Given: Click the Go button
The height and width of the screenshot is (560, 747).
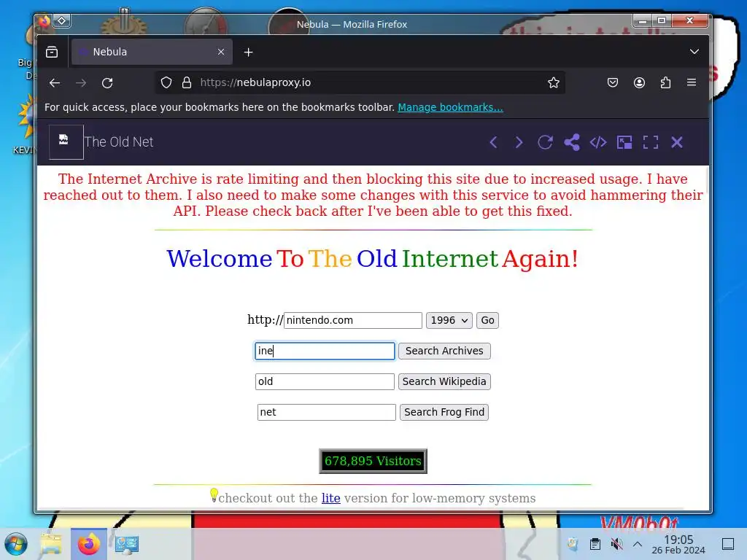Looking at the screenshot, I should 487,321.
